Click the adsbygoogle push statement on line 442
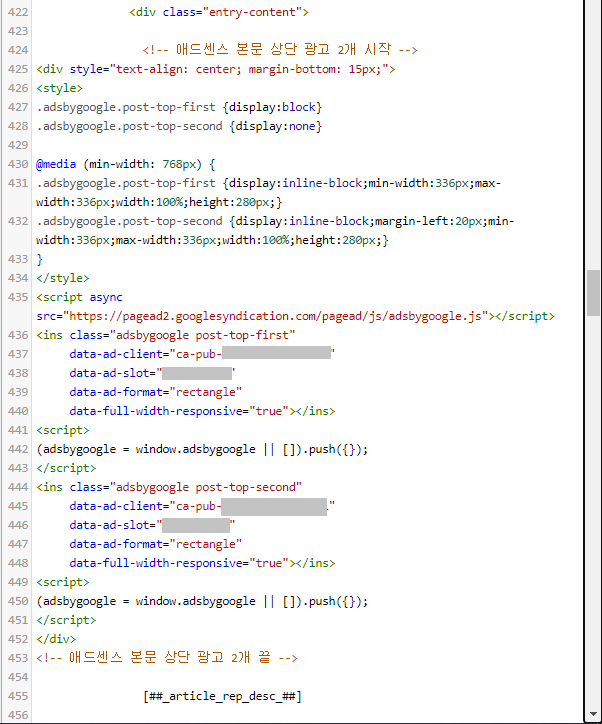The width and height of the screenshot is (602, 724). 202,449
